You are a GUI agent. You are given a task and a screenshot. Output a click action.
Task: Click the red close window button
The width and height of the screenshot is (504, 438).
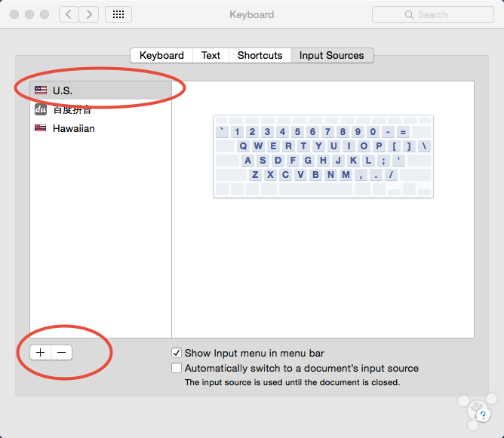pyautogui.click(x=13, y=14)
